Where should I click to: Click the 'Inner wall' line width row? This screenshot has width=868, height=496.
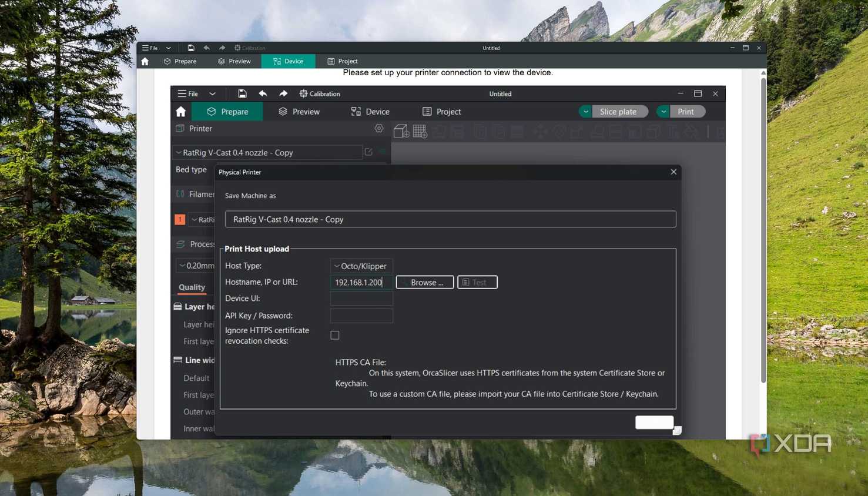(x=199, y=428)
